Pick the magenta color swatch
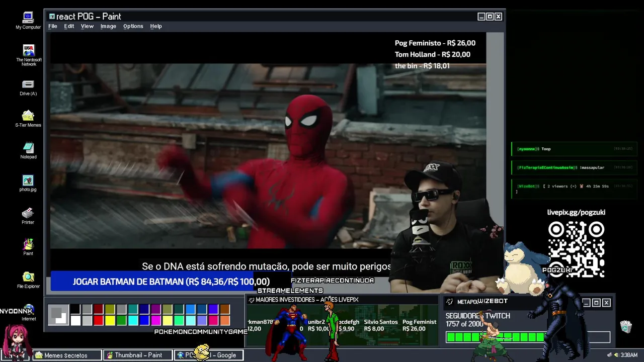Image resolution: width=644 pixels, height=362 pixels. pyautogui.click(x=156, y=320)
